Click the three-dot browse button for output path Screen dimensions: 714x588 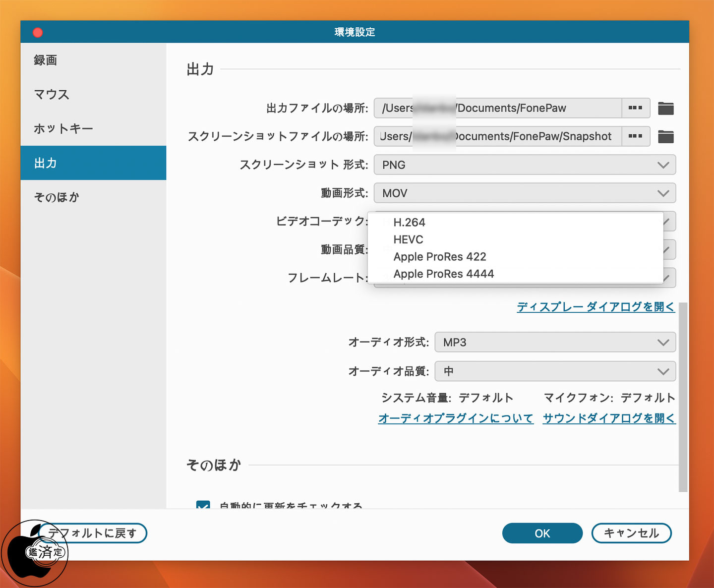pyautogui.click(x=636, y=108)
